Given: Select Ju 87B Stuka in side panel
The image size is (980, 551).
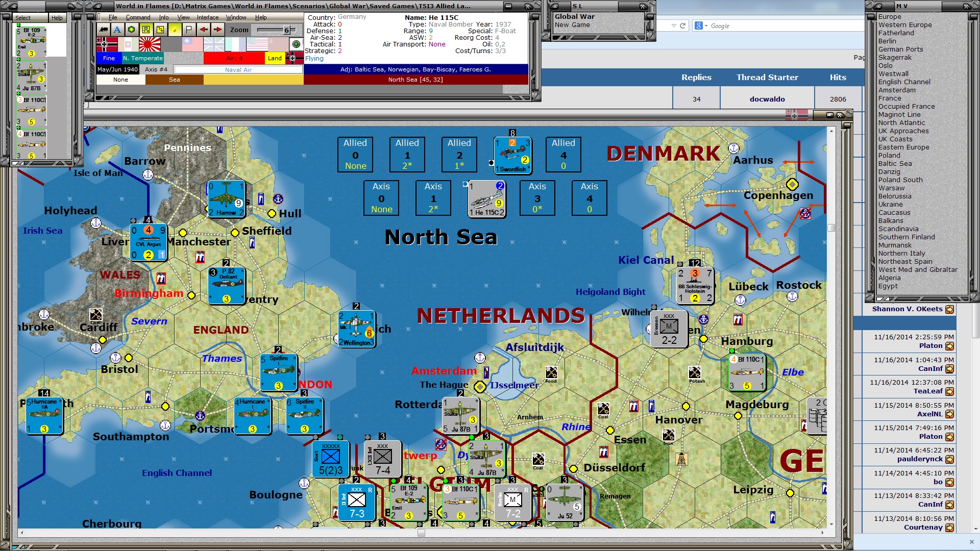Looking at the screenshot, I should (31, 77).
